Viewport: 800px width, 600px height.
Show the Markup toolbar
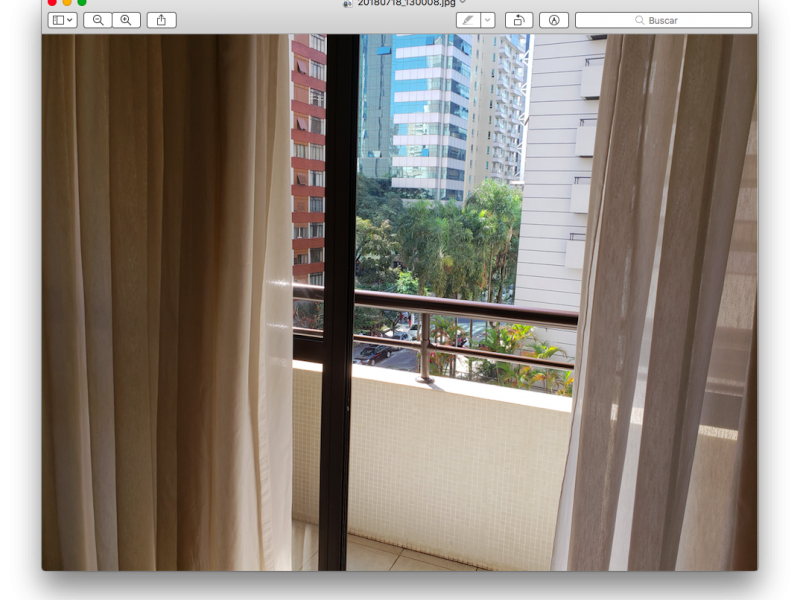pyautogui.click(x=554, y=20)
